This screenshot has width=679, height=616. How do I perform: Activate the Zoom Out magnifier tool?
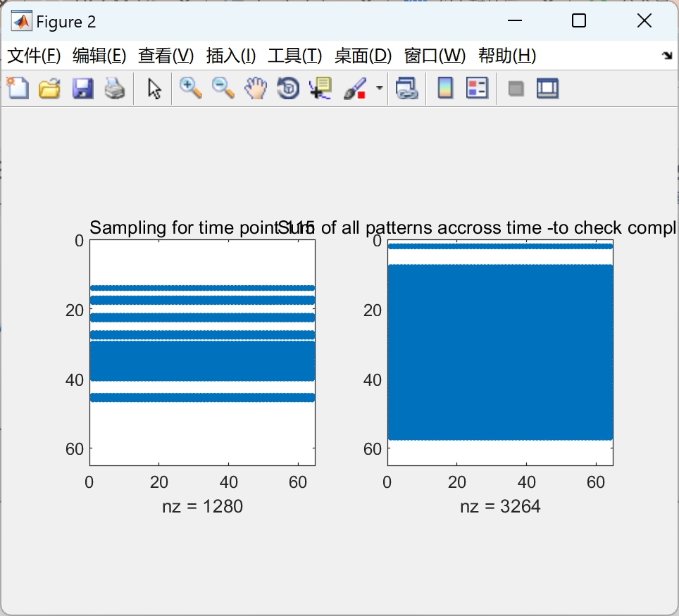(223, 88)
